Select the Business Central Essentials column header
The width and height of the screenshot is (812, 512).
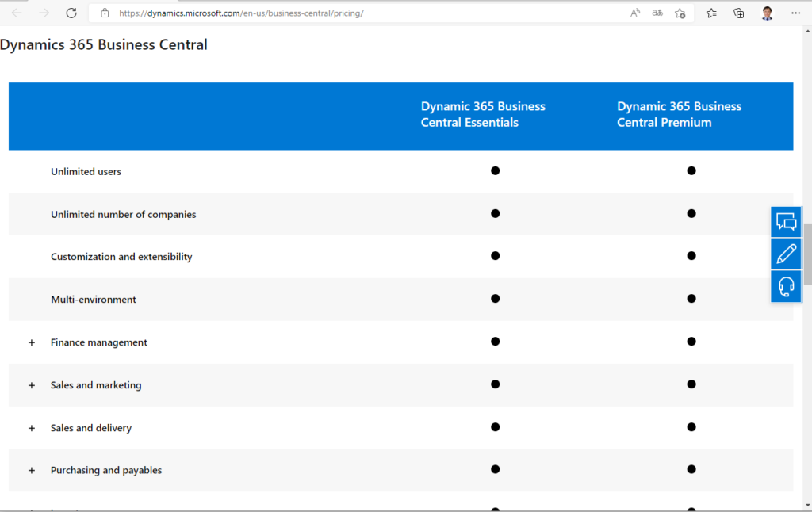pyautogui.click(x=482, y=114)
